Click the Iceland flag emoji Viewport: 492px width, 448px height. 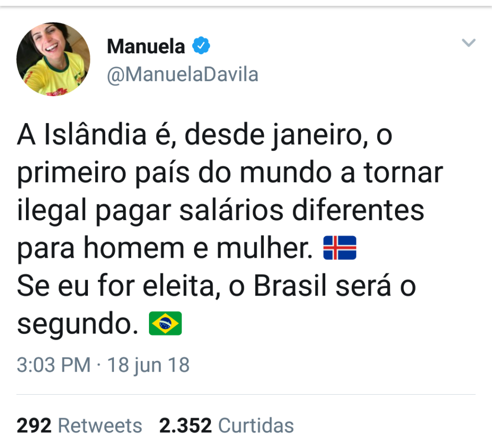coord(339,248)
